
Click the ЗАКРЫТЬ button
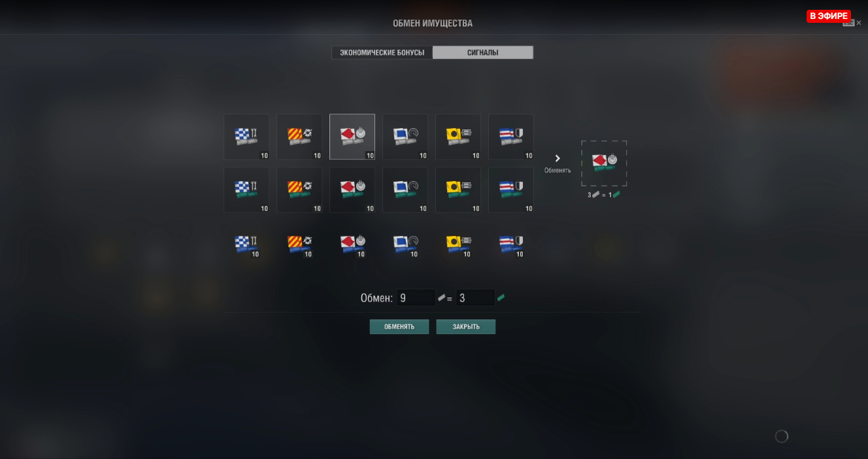point(466,327)
